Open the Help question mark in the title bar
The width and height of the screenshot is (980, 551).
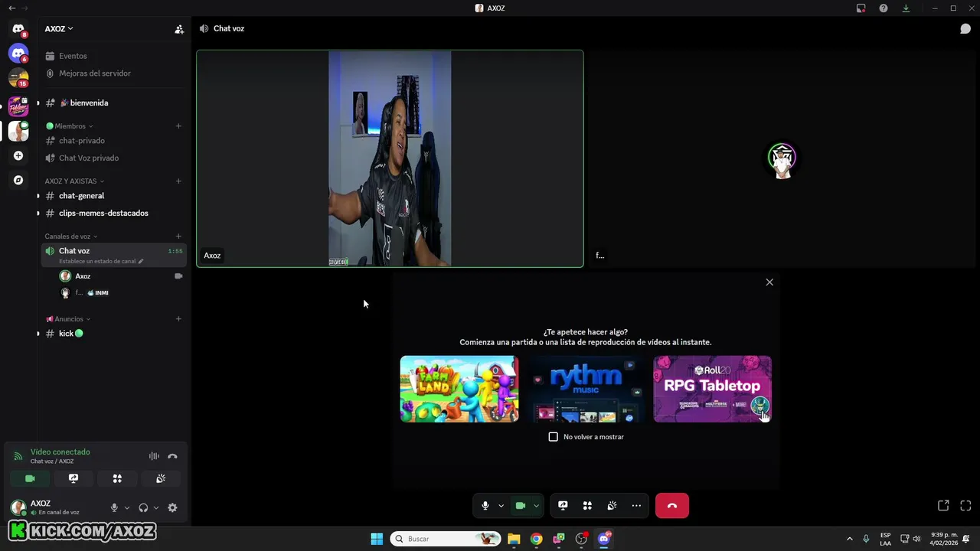(884, 8)
